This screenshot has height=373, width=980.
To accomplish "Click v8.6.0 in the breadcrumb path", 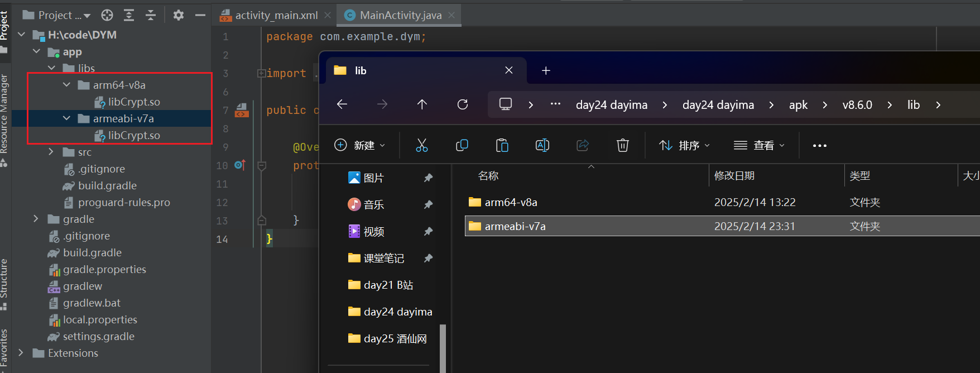I will (x=857, y=104).
